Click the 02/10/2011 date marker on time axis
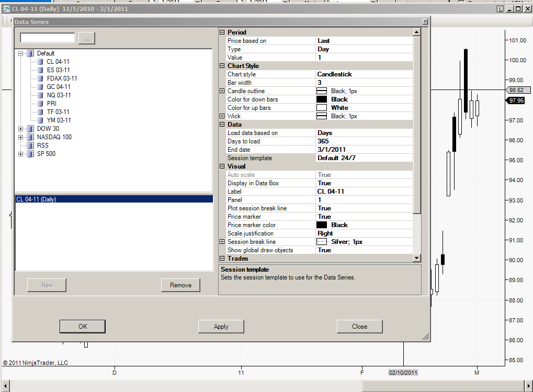533x392 pixels. [403, 373]
